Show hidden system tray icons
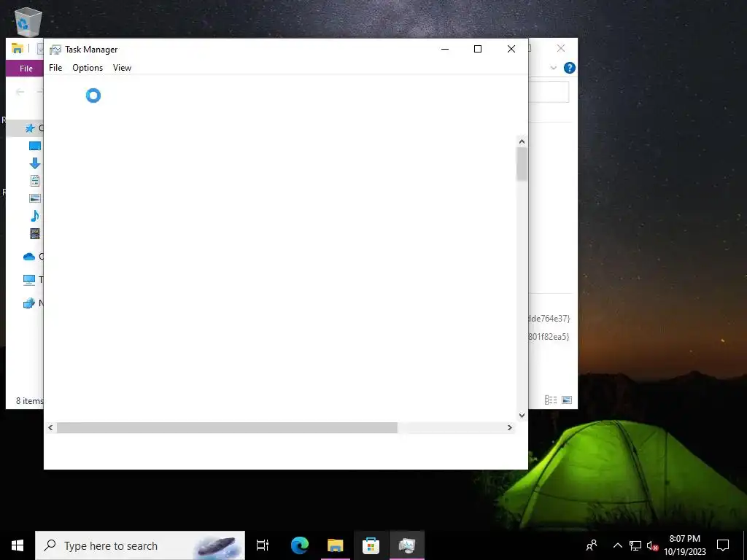The width and height of the screenshot is (747, 560). pos(617,545)
